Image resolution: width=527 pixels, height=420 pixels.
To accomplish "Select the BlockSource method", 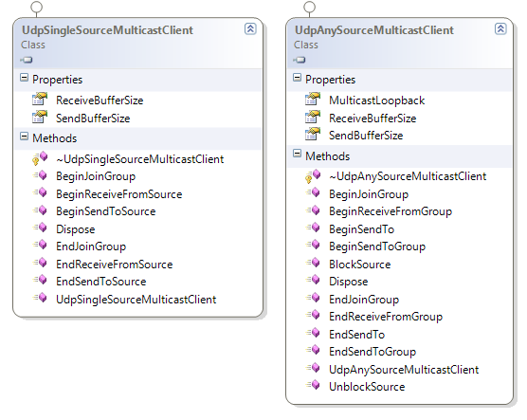I will coord(359,264).
